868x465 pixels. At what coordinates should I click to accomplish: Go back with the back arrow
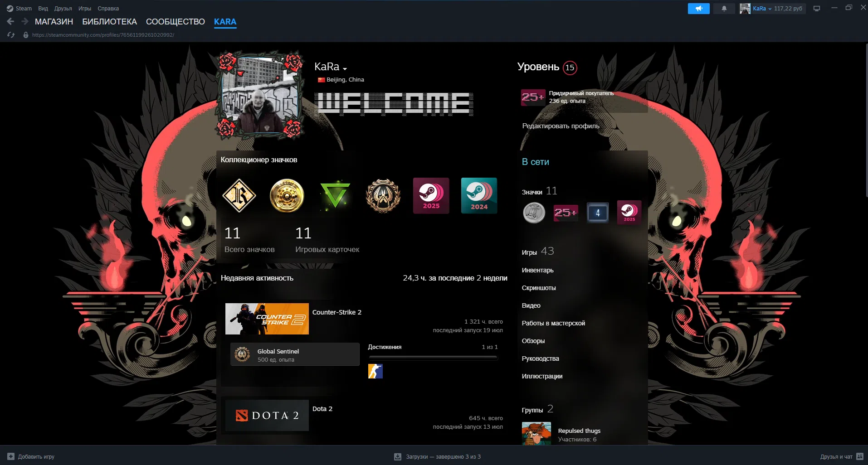(x=10, y=21)
